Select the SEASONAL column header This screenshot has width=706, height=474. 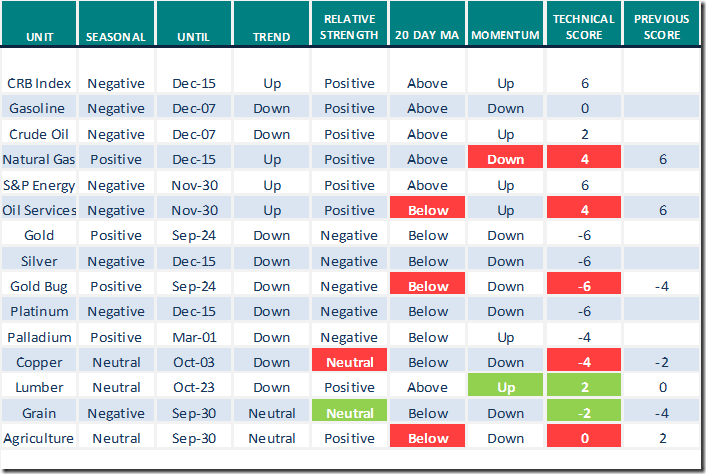tap(116, 37)
